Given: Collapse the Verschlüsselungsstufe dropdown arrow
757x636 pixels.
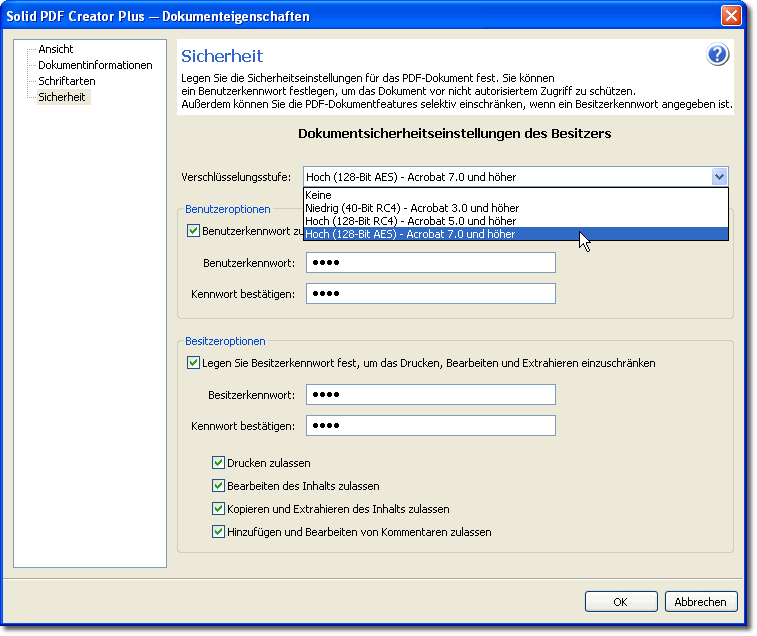Looking at the screenshot, I should (719, 177).
